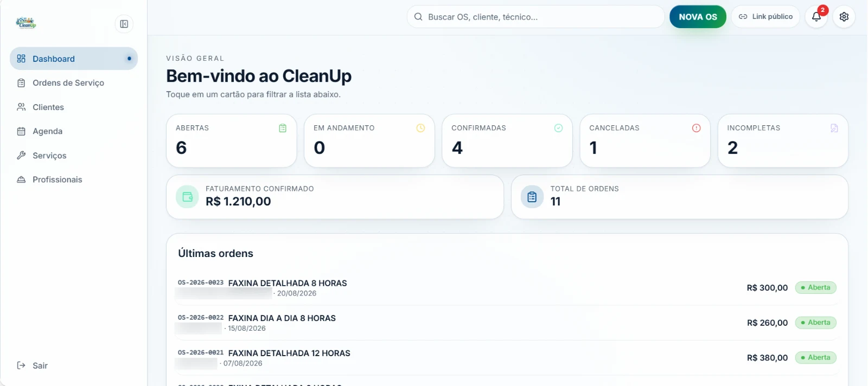The width and height of the screenshot is (868, 386).
Task: Filter by the Canceladas card
Action: point(645,140)
